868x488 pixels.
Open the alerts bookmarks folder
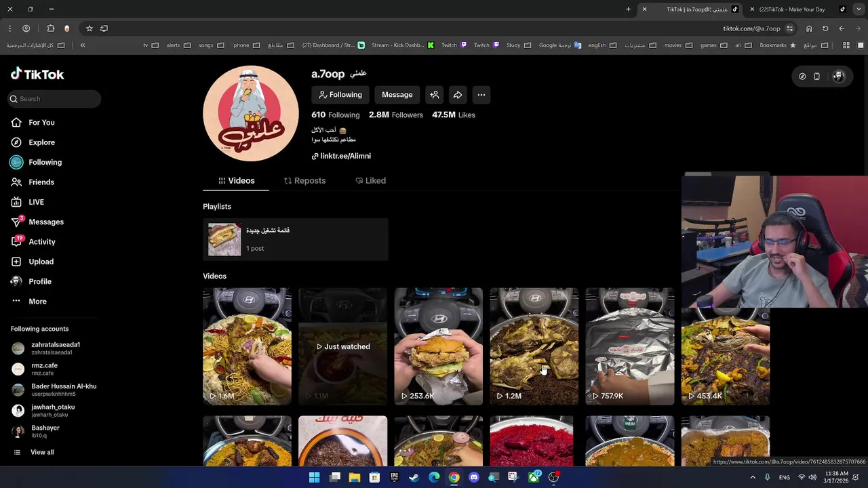point(178,45)
